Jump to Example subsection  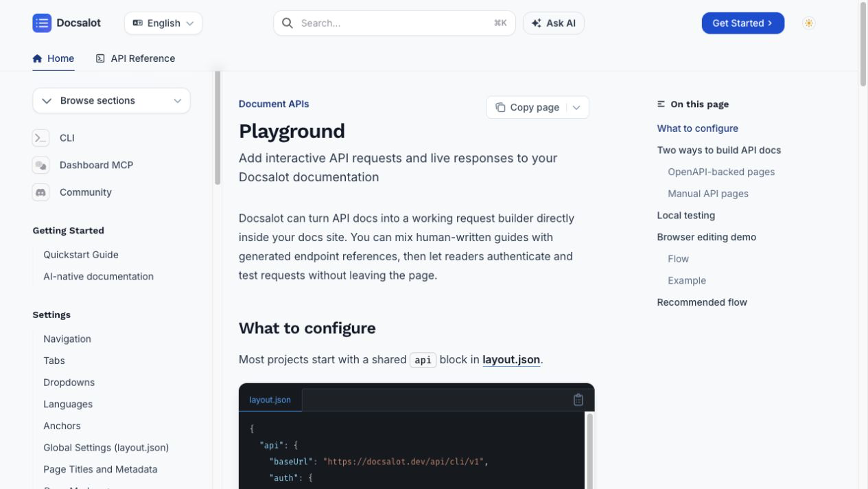click(687, 280)
